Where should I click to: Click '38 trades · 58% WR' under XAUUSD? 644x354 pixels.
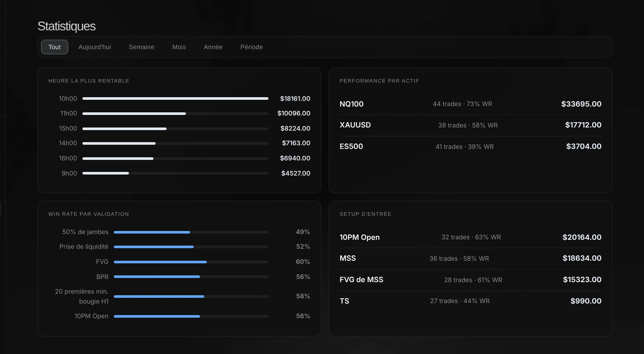pyautogui.click(x=468, y=125)
